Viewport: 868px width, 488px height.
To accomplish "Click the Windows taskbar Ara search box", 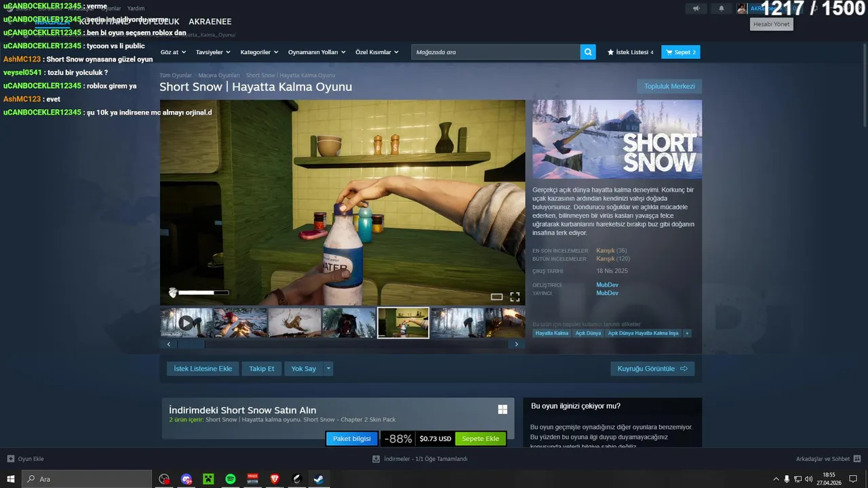I will (87, 479).
